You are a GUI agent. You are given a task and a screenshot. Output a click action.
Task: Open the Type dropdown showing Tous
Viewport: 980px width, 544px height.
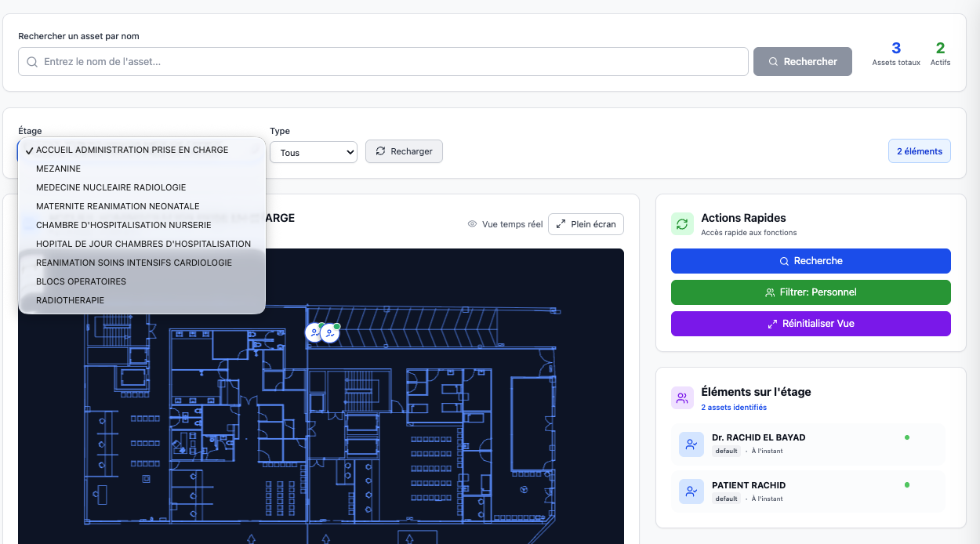pos(314,152)
